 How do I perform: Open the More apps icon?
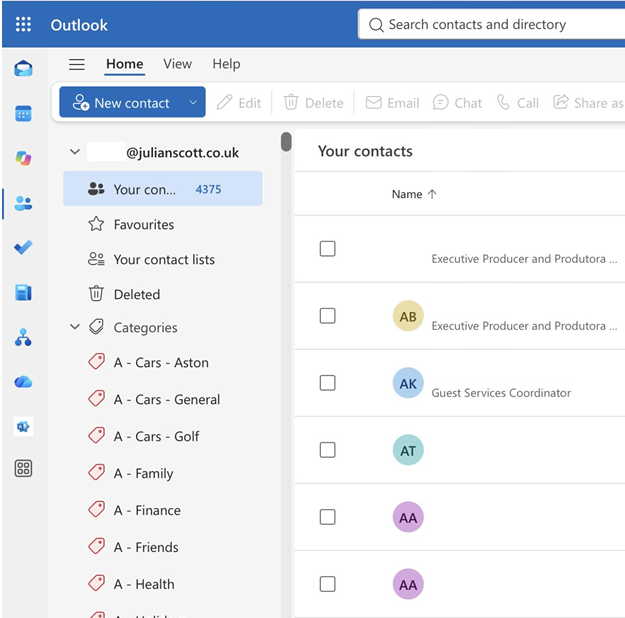[23, 468]
